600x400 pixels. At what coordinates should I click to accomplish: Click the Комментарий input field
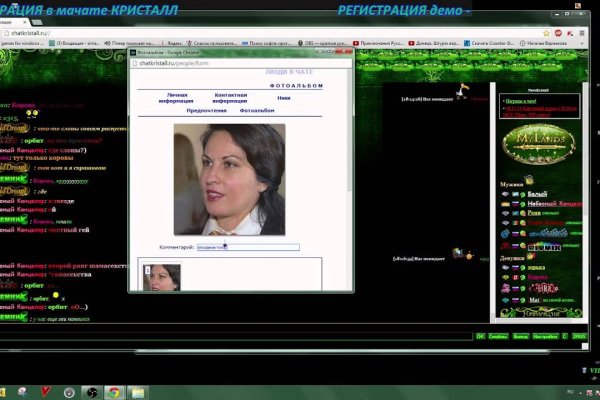coord(248,247)
